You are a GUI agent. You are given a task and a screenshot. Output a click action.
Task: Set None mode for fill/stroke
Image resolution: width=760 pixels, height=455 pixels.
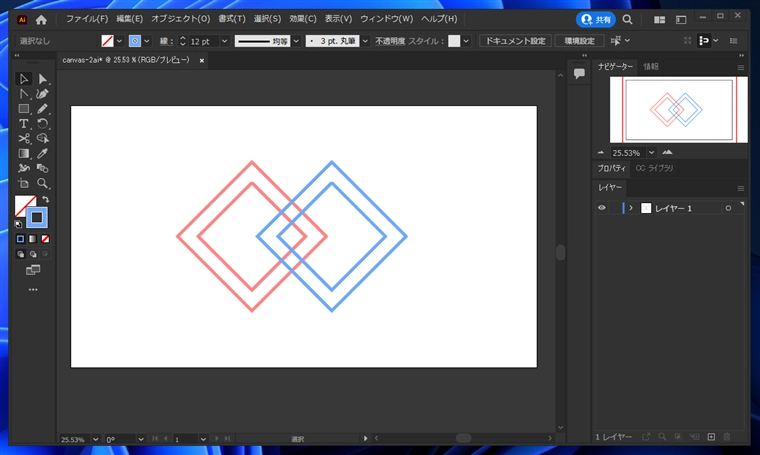[45, 239]
